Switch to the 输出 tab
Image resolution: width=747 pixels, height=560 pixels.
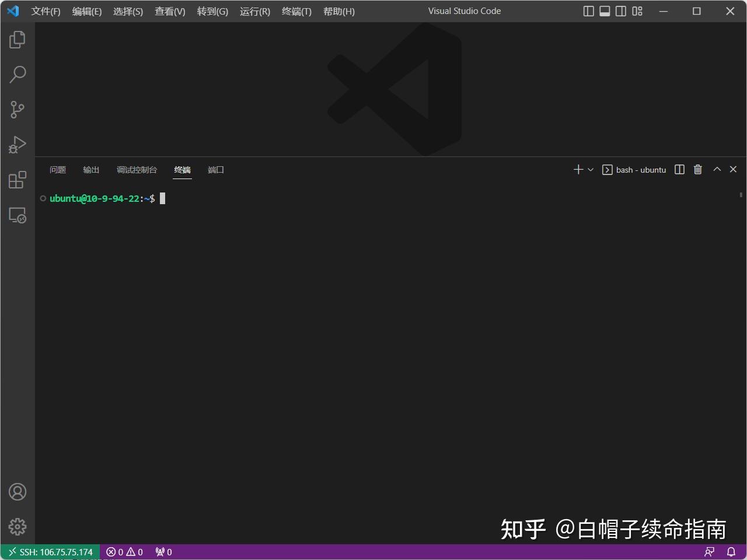(x=90, y=170)
